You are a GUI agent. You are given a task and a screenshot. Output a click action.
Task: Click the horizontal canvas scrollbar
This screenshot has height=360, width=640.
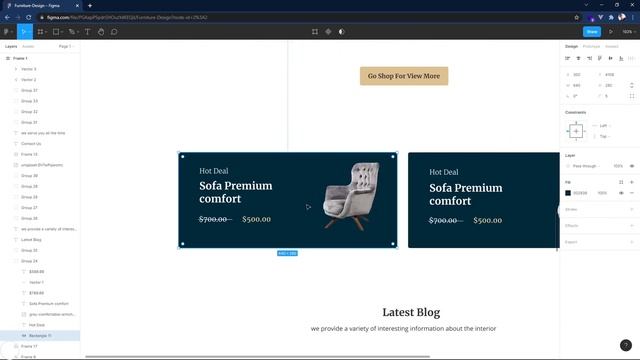257,356
